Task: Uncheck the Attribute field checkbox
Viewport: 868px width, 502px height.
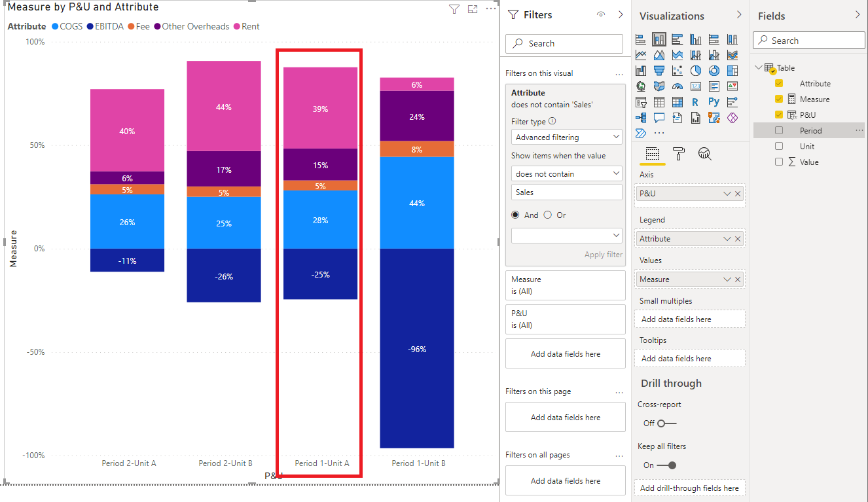Action: [x=779, y=83]
